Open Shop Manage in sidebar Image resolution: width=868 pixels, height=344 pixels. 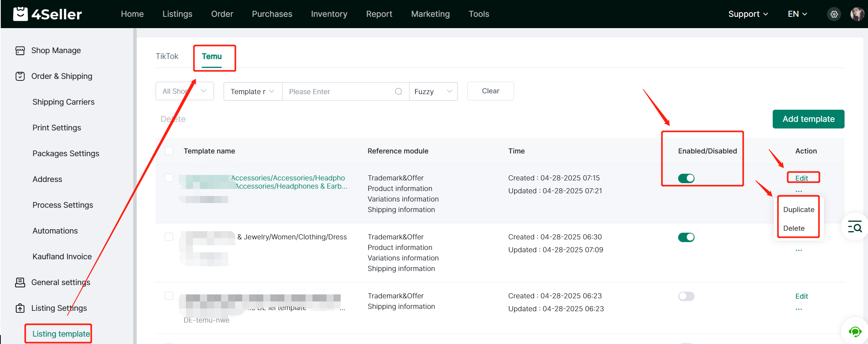tap(56, 50)
